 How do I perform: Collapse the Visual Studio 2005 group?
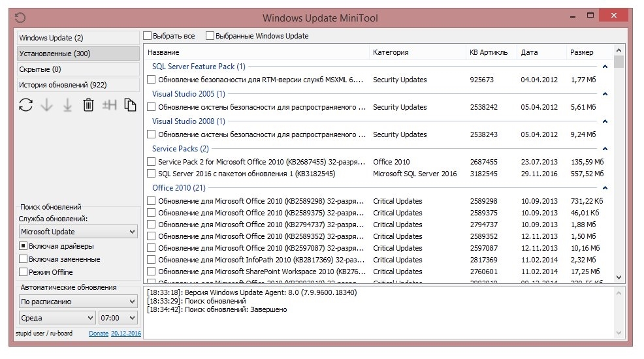click(605, 94)
